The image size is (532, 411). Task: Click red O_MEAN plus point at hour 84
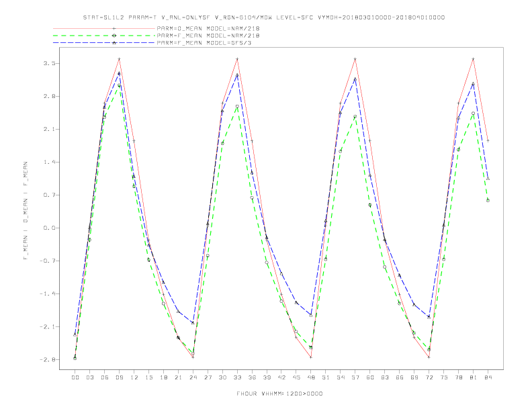point(488,140)
